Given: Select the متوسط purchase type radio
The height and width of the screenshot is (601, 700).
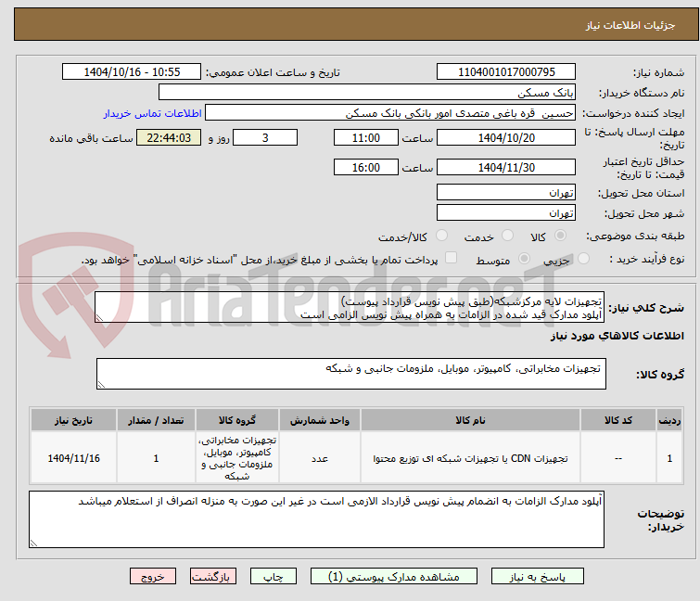Looking at the screenshot, I should point(524,259).
